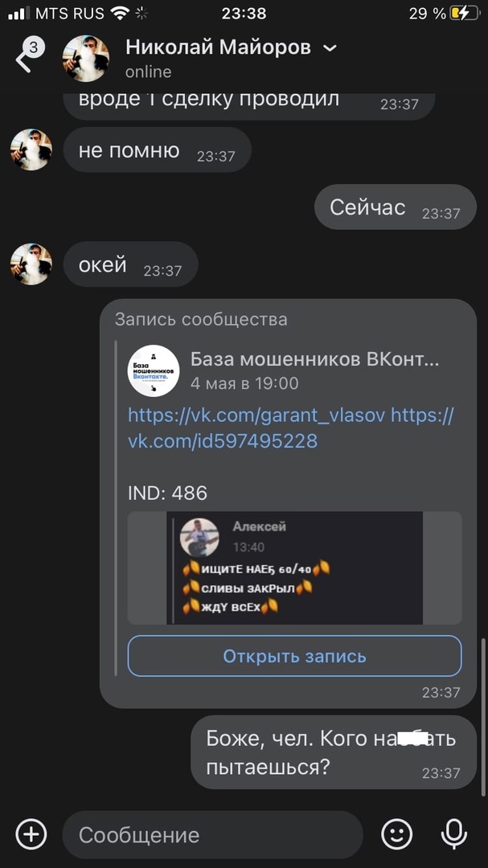Screen dimensions: 488x868
Task: Tap the "Сообщение" text input field
Action: click(212, 835)
